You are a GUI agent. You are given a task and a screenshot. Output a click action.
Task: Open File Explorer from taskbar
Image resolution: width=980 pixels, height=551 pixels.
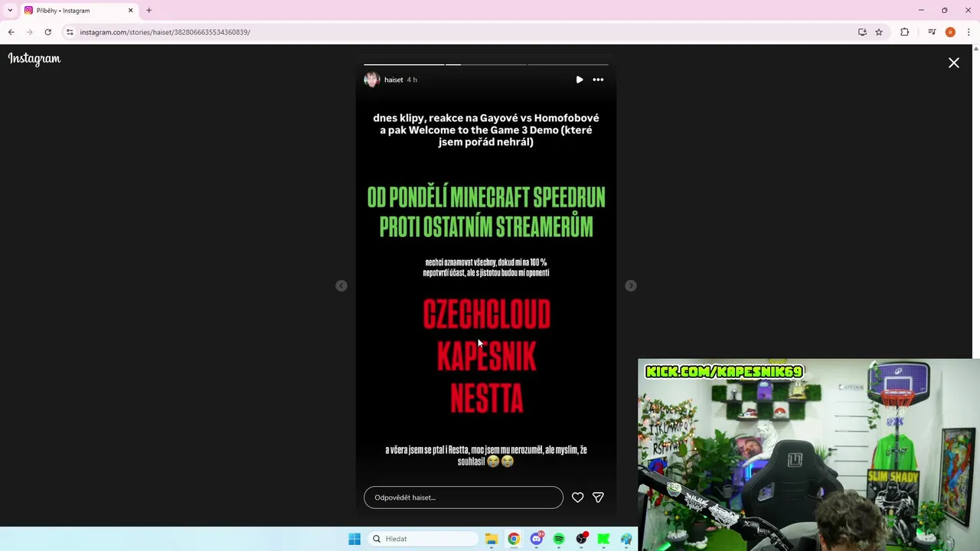tap(492, 539)
